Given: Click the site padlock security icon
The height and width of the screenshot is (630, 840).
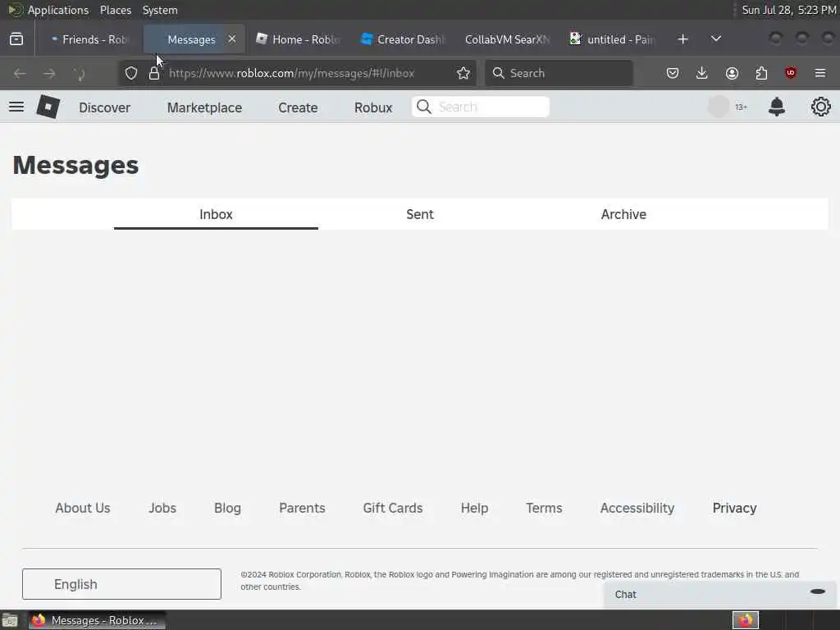Looking at the screenshot, I should 154,73.
